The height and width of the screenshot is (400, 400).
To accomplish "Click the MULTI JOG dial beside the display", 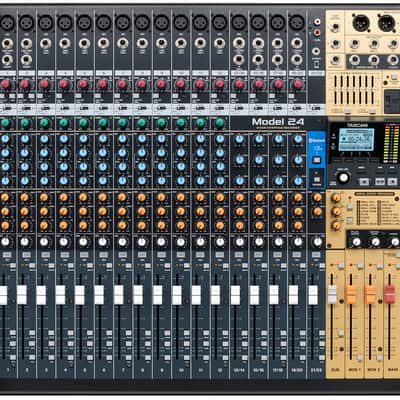I will (x=343, y=177).
